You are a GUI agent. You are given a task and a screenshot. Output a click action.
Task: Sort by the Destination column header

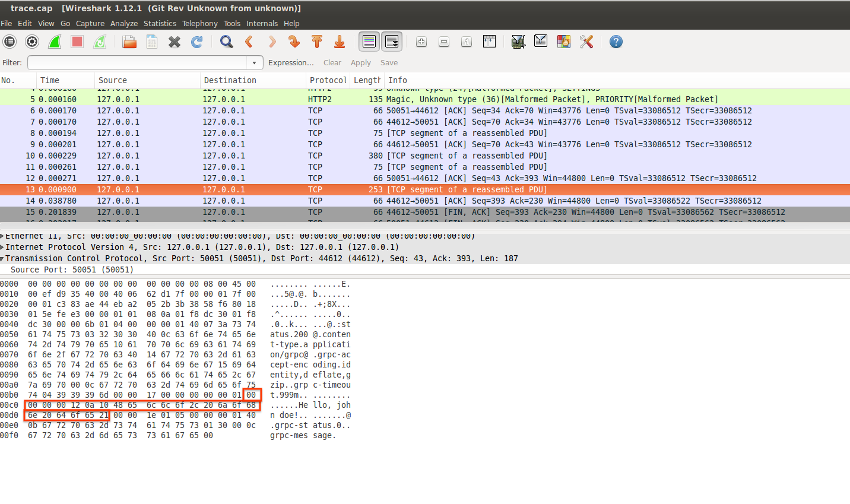pyautogui.click(x=253, y=80)
